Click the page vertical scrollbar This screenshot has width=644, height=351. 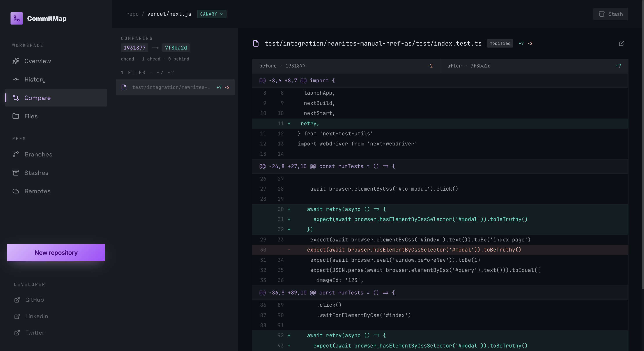[643, 145]
